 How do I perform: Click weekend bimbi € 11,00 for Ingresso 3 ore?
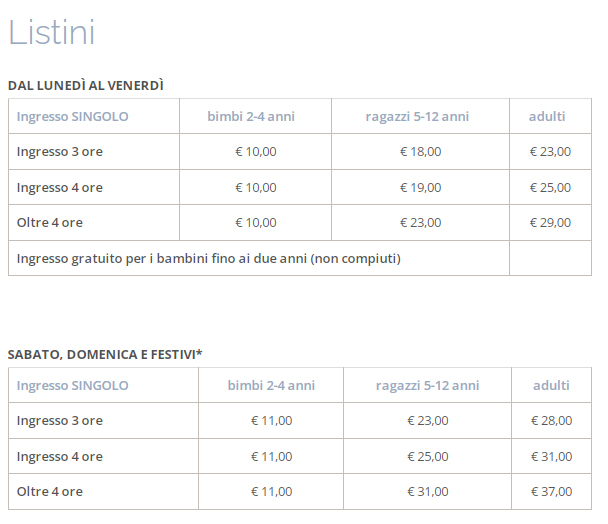(271, 421)
